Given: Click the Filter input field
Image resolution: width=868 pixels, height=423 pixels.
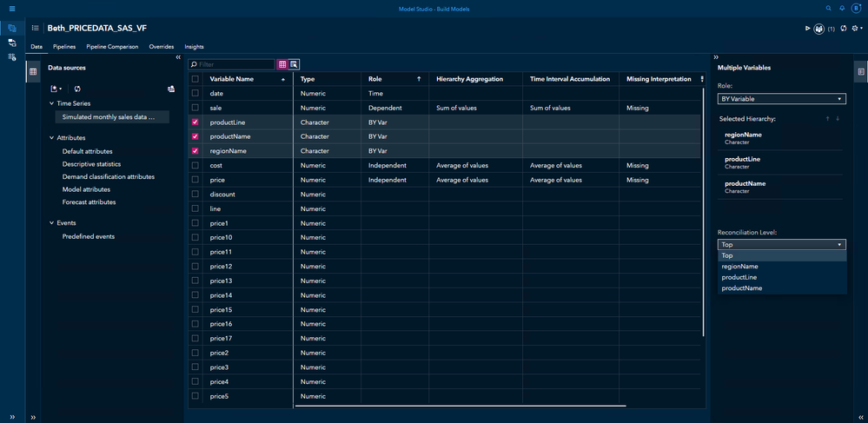Looking at the screenshot, I should click(231, 65).
